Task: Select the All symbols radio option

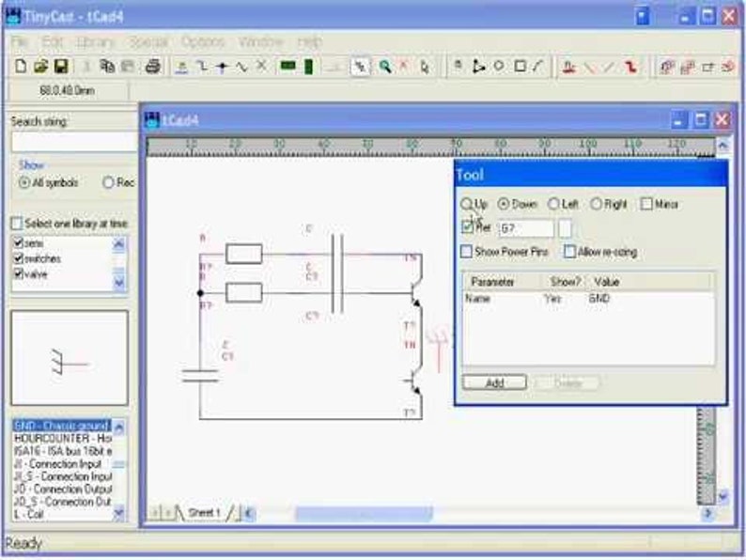Action: pyautogui.click(x=23, y=182)
